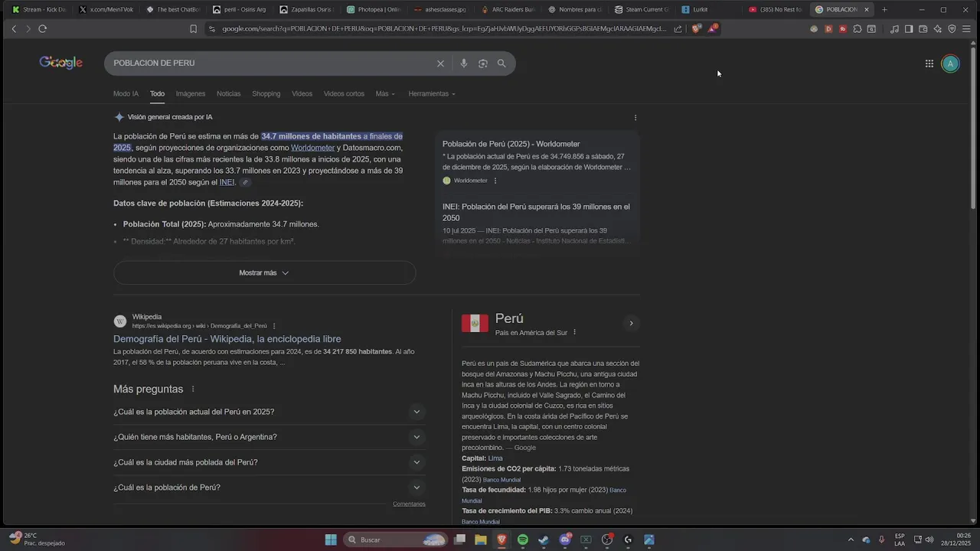Clear the search box text

(x=440, y=64)
